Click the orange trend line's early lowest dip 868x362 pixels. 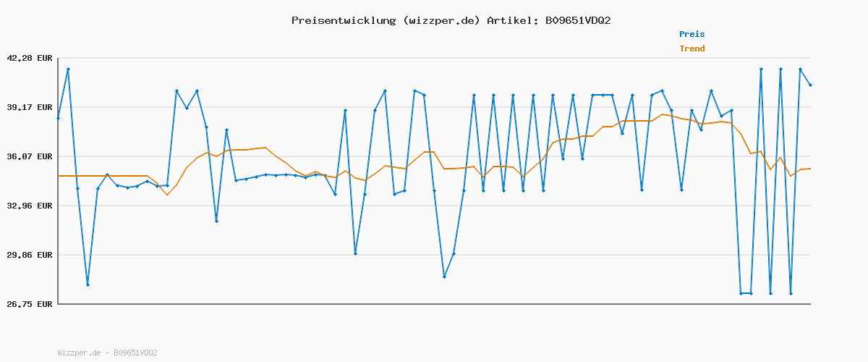[167, 195]
